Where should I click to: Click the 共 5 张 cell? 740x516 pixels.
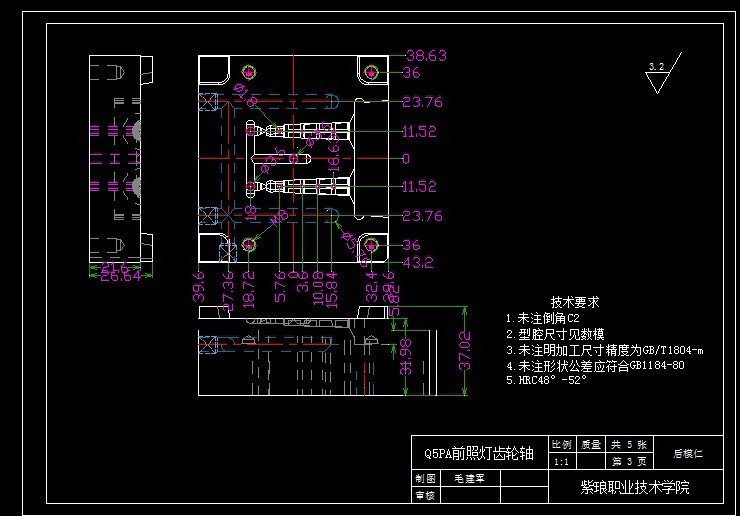629,445
